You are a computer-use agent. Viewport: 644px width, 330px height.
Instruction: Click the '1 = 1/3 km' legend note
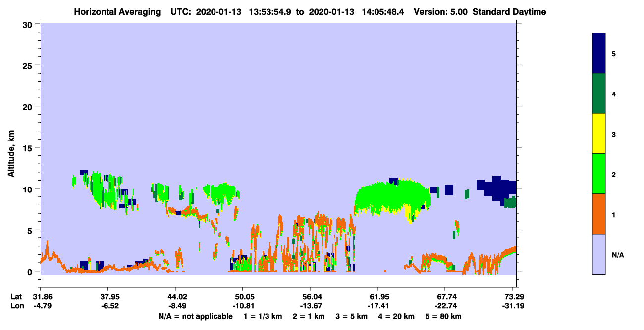[x=264, y=316]
